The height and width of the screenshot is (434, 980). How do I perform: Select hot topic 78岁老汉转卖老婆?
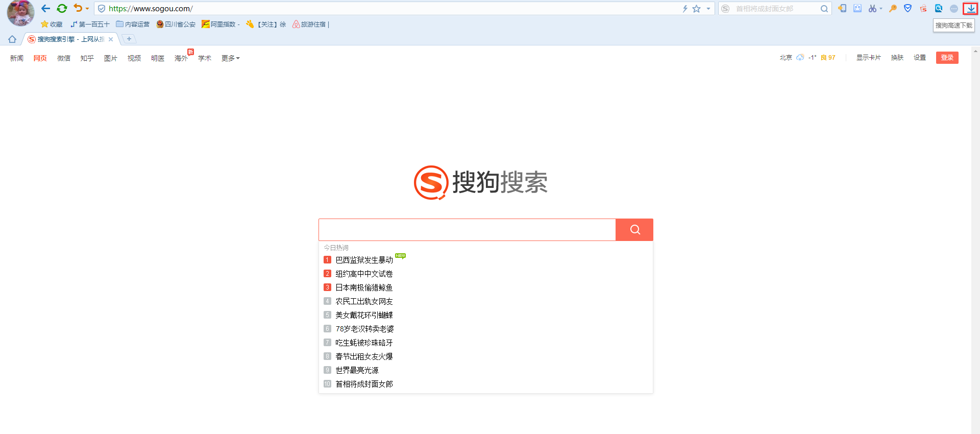365,329
